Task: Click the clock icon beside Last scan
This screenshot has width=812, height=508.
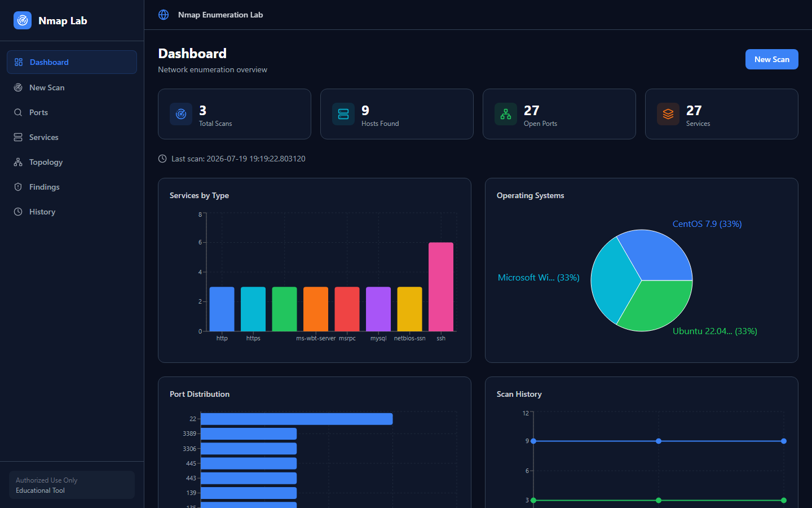Action: click(162, 159)
